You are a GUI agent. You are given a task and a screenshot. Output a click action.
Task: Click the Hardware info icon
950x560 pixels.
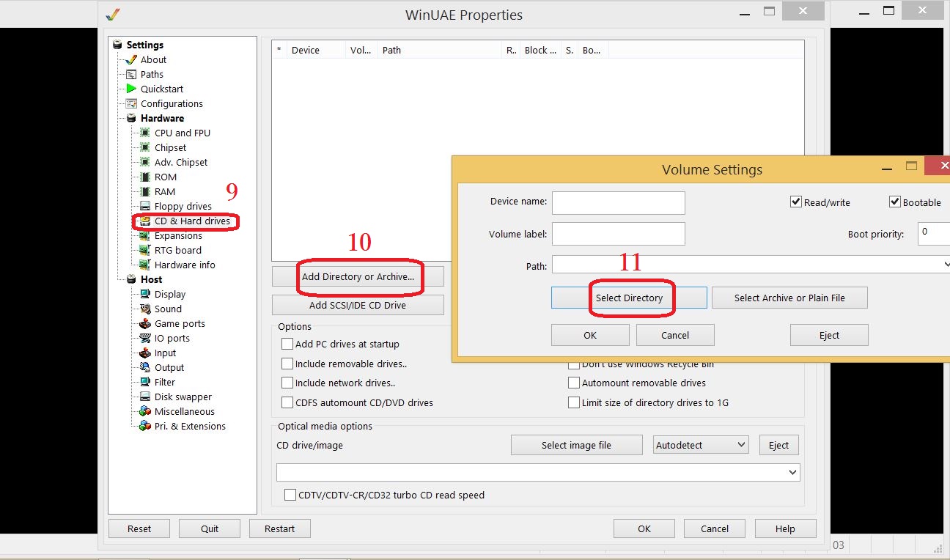tap(145, 265)
